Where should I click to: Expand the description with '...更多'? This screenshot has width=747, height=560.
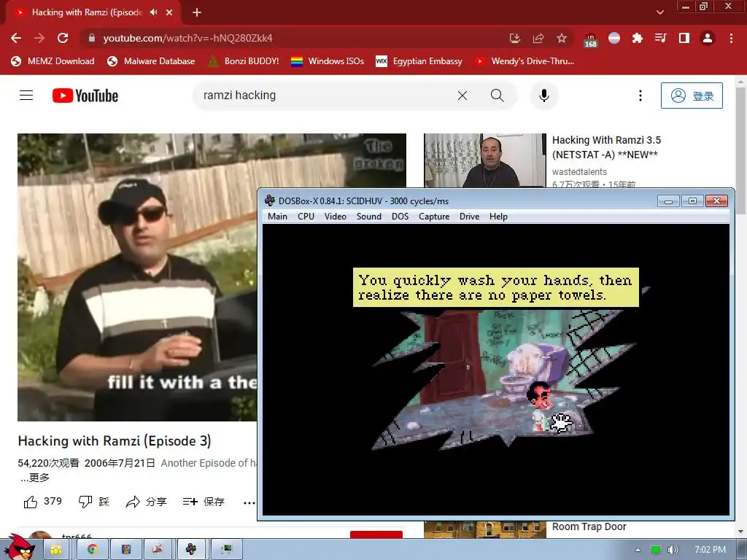[34, 478]
